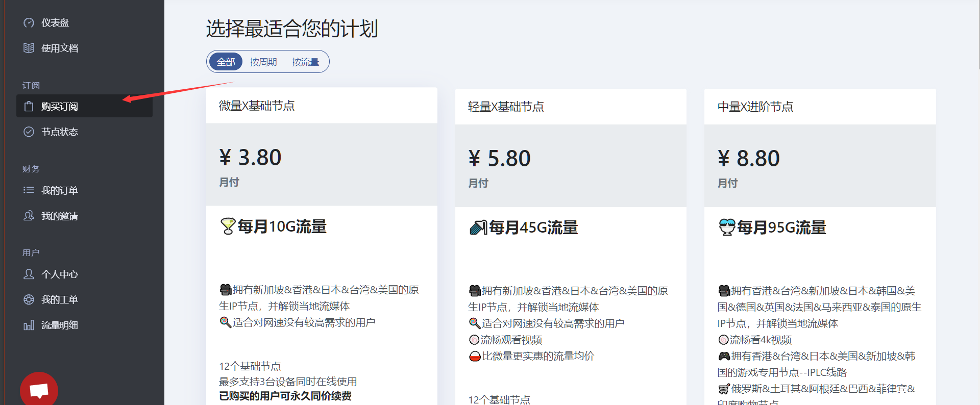Click the 我的邀请 people icon

(x=29, y=216)
